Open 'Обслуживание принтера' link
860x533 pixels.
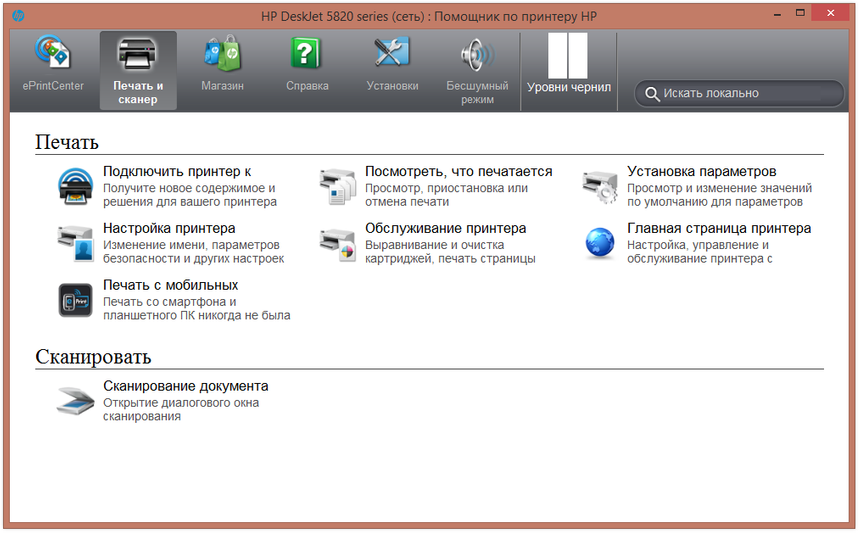[445, 228]
